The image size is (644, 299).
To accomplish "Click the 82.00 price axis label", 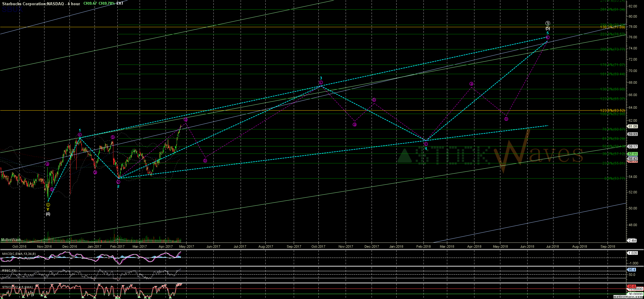I will (633, 6).
